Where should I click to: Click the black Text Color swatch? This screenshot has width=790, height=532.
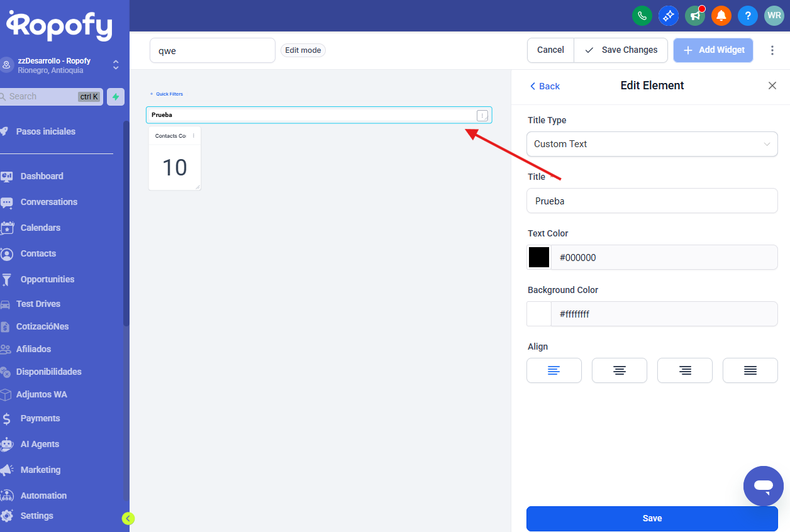coord(539,257)
